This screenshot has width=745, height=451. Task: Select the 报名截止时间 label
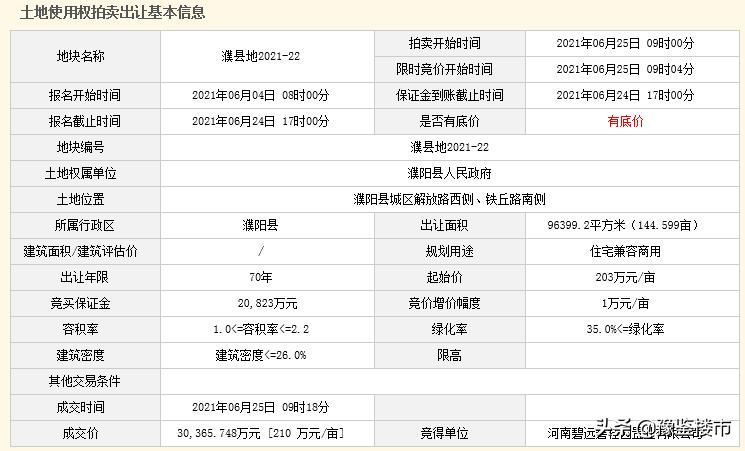[85, 121]
